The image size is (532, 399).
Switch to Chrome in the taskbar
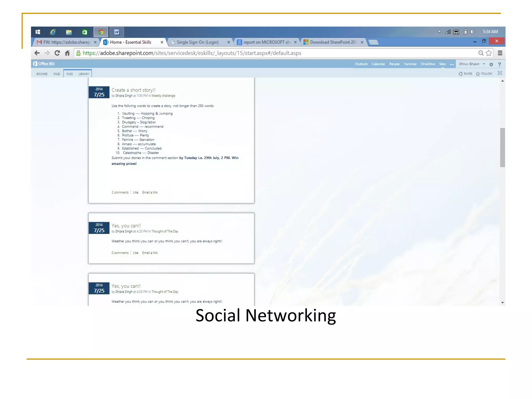[x=101, y=32]
